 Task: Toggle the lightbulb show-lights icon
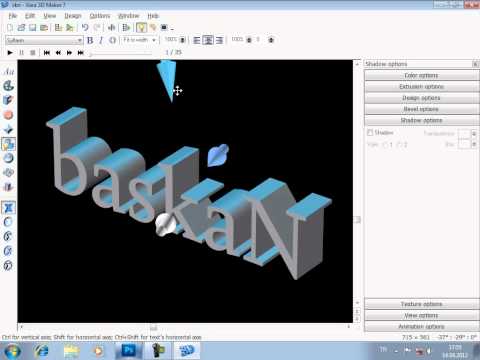click(x=141, y=28)
